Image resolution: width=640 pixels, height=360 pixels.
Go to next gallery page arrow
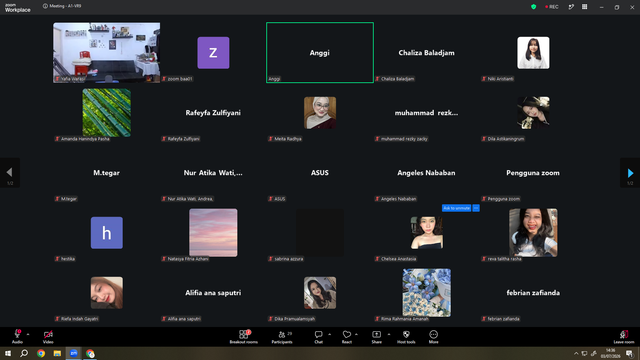click(630, 173)
